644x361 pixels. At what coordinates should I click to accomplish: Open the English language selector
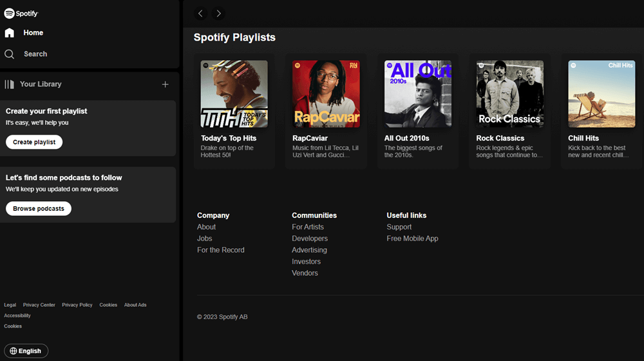(26, 351)
